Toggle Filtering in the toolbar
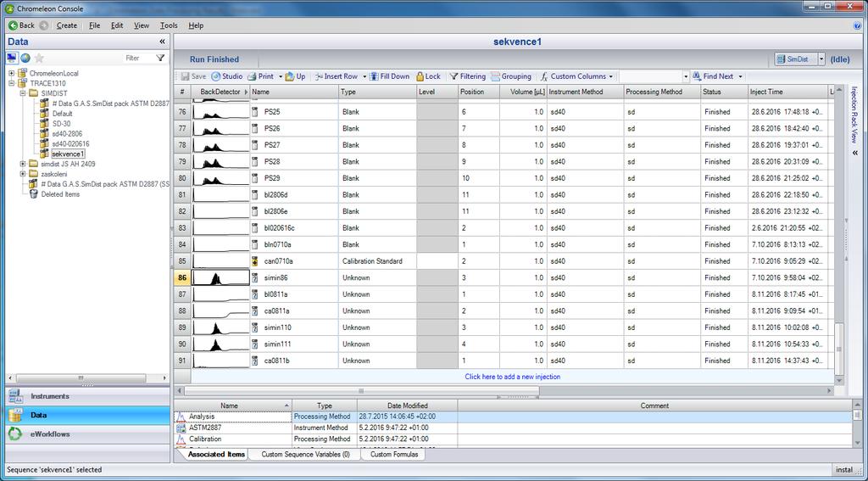 click(x=467, y=76)
